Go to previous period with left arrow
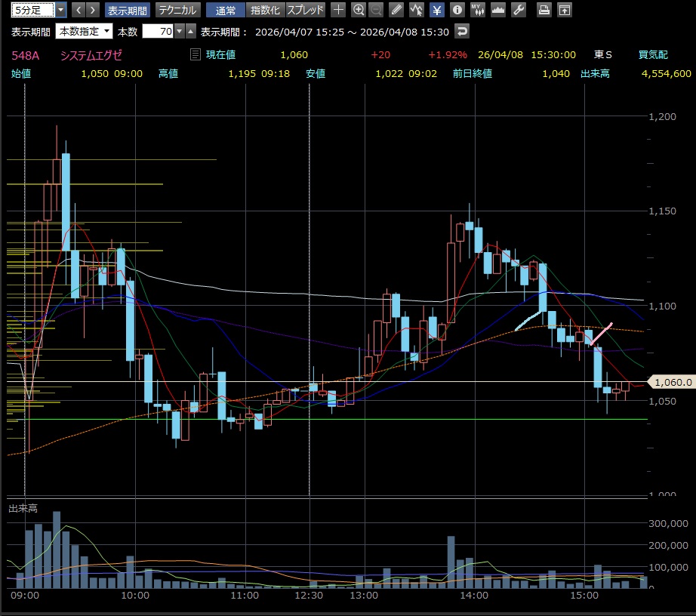Viewport: 696px width, 616px height. pyautogui.click(x=77, y=10)
